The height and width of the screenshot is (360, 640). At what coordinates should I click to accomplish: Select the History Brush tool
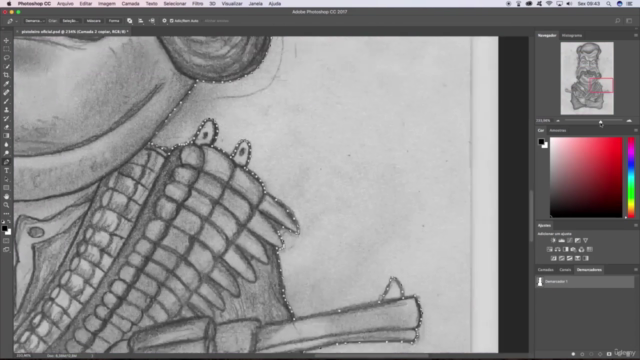click(6, 118)
